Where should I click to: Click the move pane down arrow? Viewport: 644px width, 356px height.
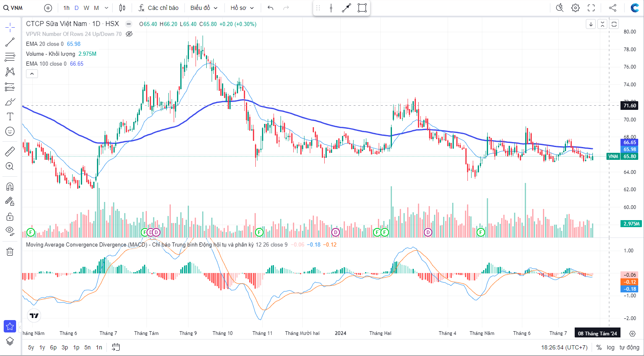591,24
